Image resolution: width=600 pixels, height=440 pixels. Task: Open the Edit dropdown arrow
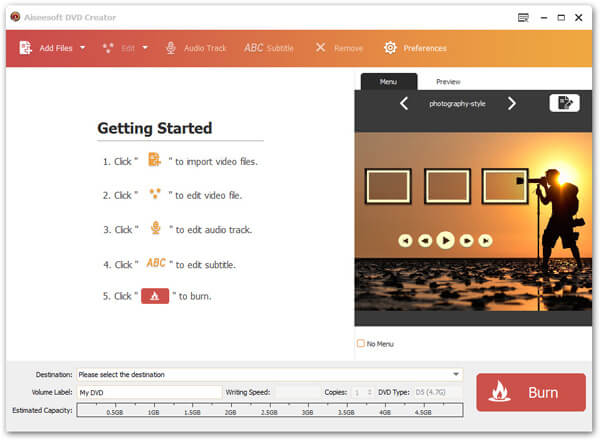click(x=145, y=48)
